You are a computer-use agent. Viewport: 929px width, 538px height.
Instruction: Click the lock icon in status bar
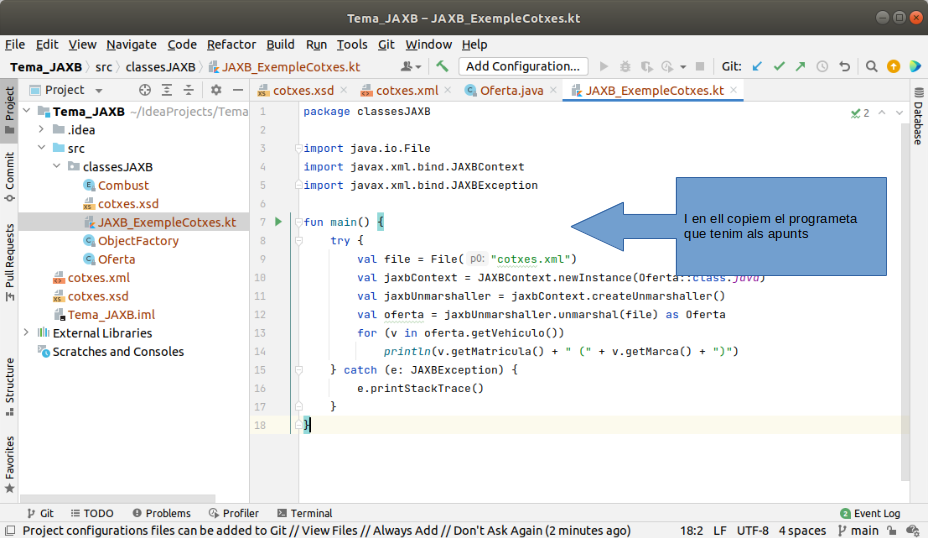tap(892, 530)
